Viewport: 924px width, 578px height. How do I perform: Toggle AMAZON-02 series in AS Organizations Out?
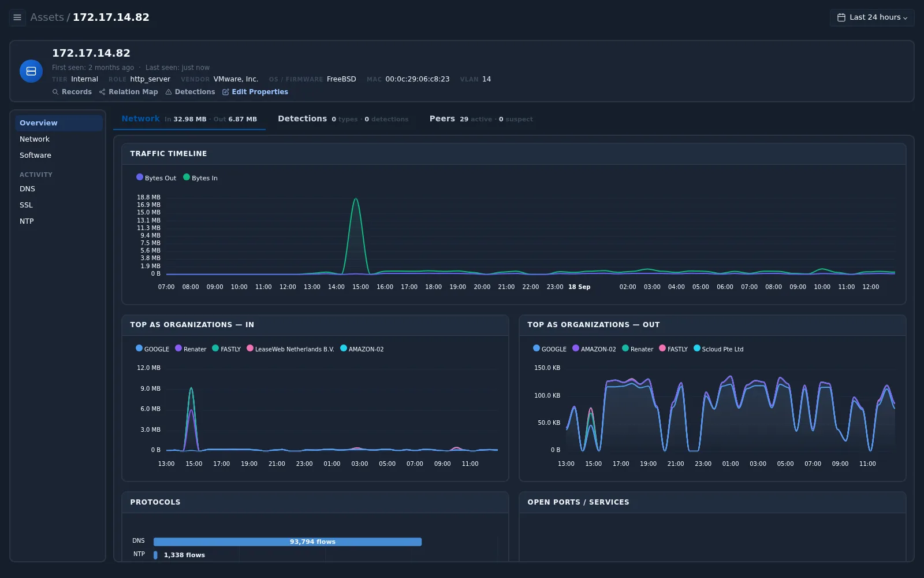(594, 349)
